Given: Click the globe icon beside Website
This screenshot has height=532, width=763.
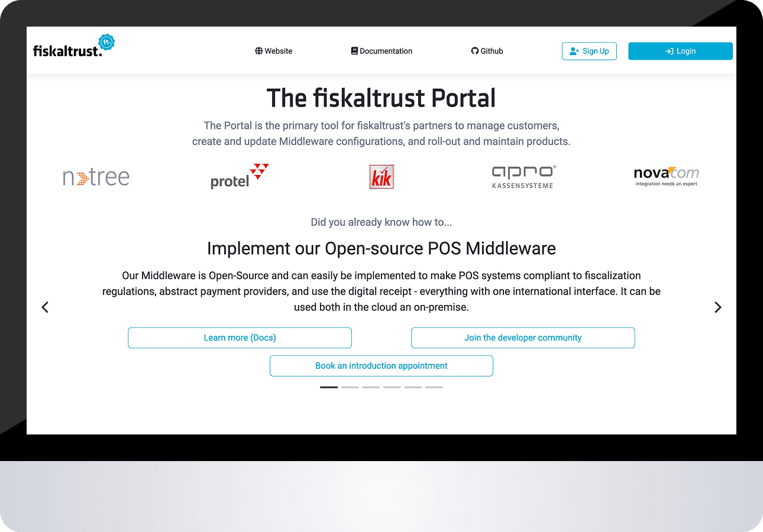Looking at the screenshot, I should pyautogui.click(x=259, y=51).
